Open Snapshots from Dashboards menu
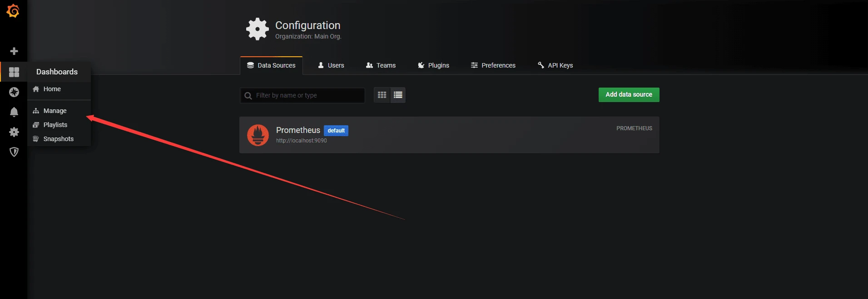This screenshot has width=868, height=299. click(58, 139)
